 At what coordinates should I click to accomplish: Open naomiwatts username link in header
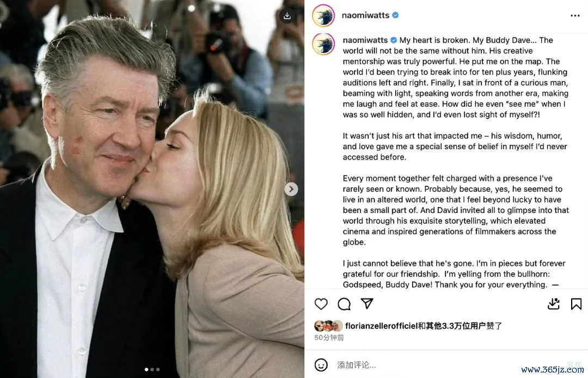click(x=365, y=15)
